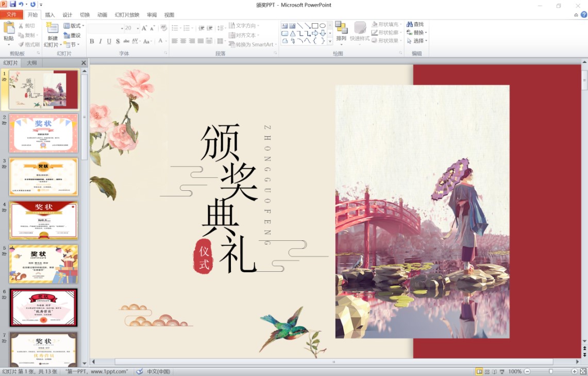Viewport: 588px width, 376px height.
Task: Minimize the ribbon with caret icon
Action: tap(576, 15)
